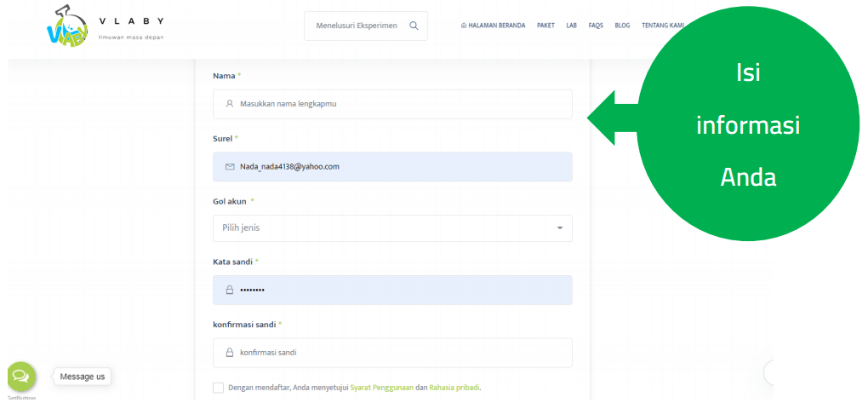
Task: Focus the 'Menelusuri Eksperimen' search box
Action: (x=356, y=26)
